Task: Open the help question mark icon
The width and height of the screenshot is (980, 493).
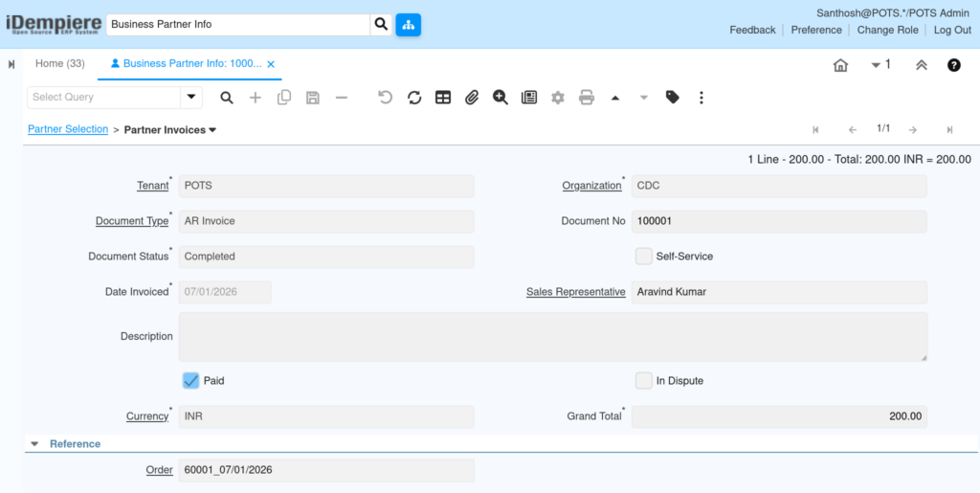Action: pos(954,65)
